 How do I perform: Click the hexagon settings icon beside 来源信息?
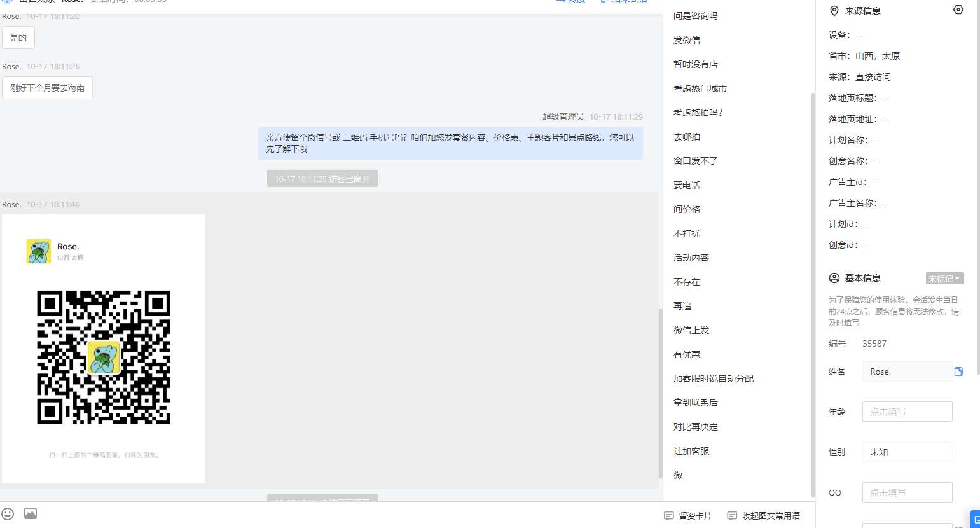(x=958, y=10)
